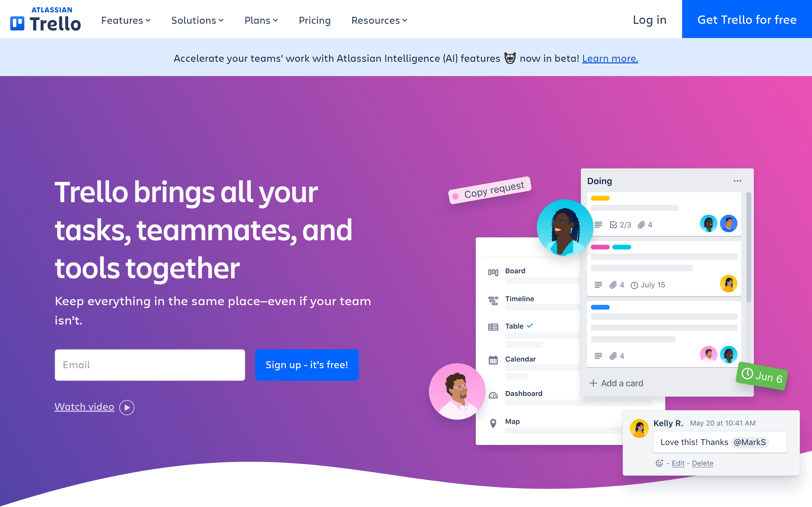Click the attachment paperclip icon on card
Screen dimensions: 812x507
642,224
